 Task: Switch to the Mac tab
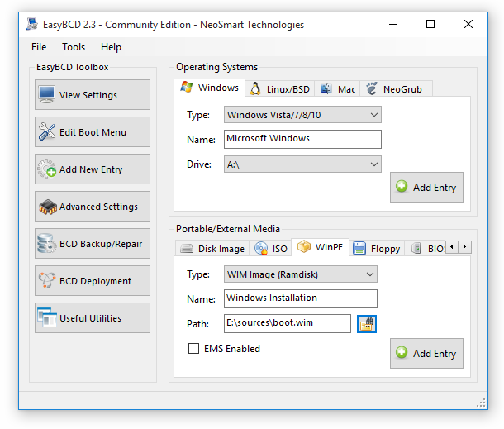(x=337, y=88)
